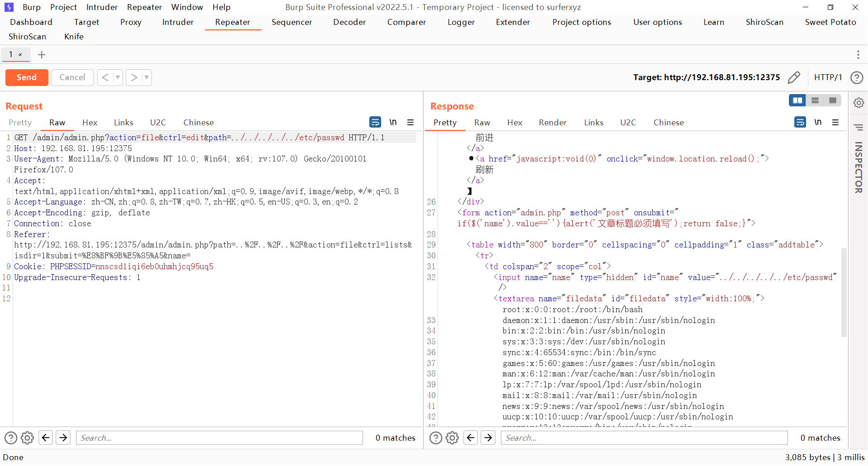Click the response vertical scrollbar
The width and height of the screenshot is (868, 466).
pos(844,292)
